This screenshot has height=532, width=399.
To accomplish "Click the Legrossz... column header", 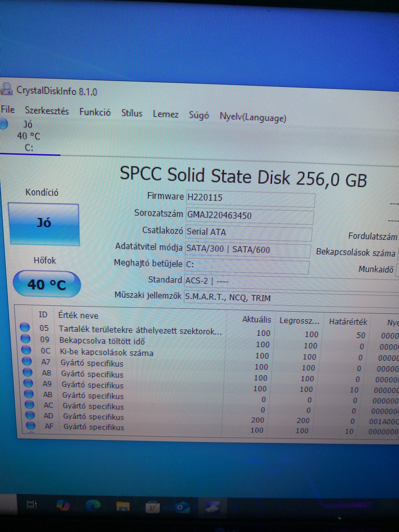I will click(x=299, y=321).
